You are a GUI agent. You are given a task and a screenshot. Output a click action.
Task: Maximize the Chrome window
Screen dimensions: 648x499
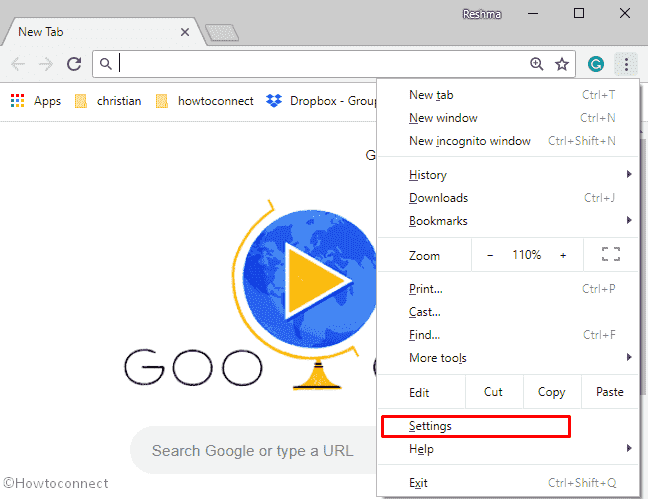(x=579, y=14)
